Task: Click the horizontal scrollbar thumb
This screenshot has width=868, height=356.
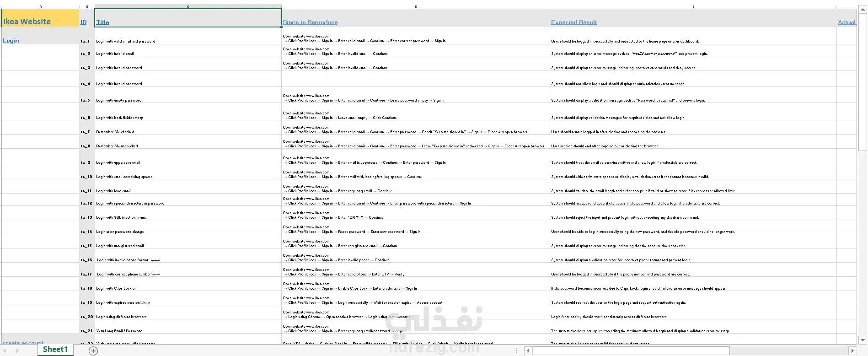Action: [631, 351]
